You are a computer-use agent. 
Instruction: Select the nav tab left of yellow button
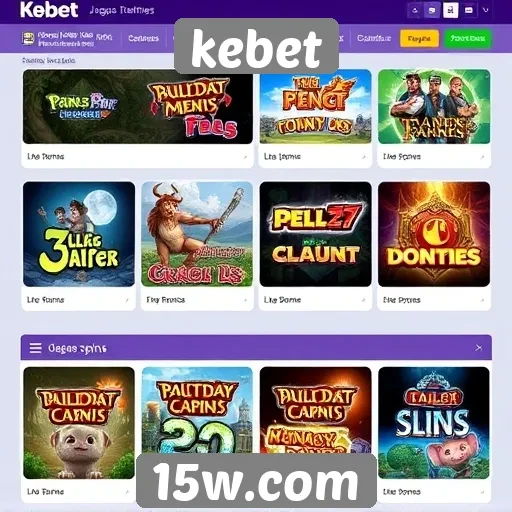(x=374, y=38)
